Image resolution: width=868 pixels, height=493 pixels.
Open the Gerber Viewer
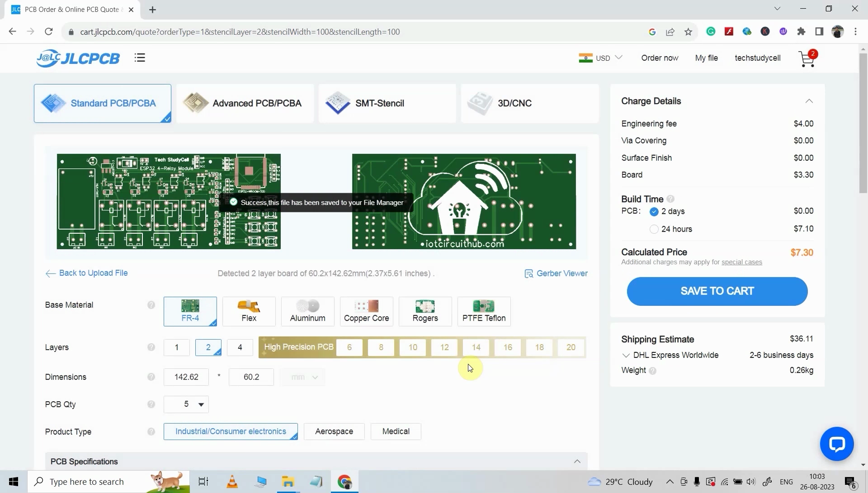coord(556,273)
